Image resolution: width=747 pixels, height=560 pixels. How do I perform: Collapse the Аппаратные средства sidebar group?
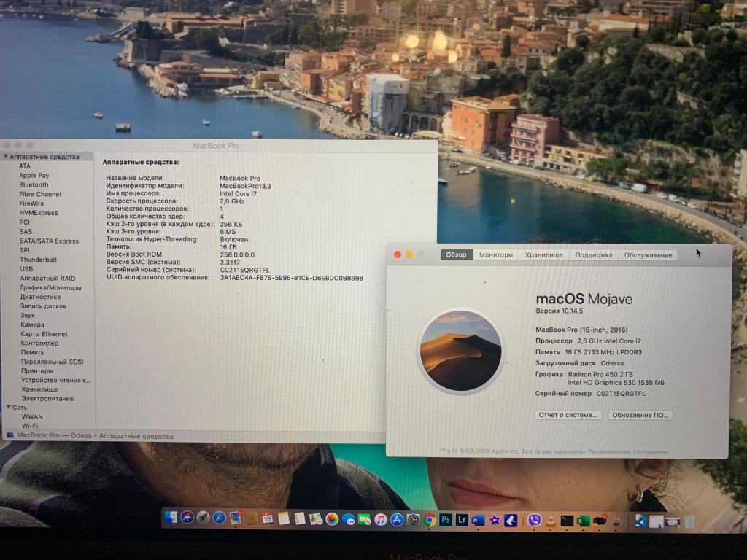6,156
